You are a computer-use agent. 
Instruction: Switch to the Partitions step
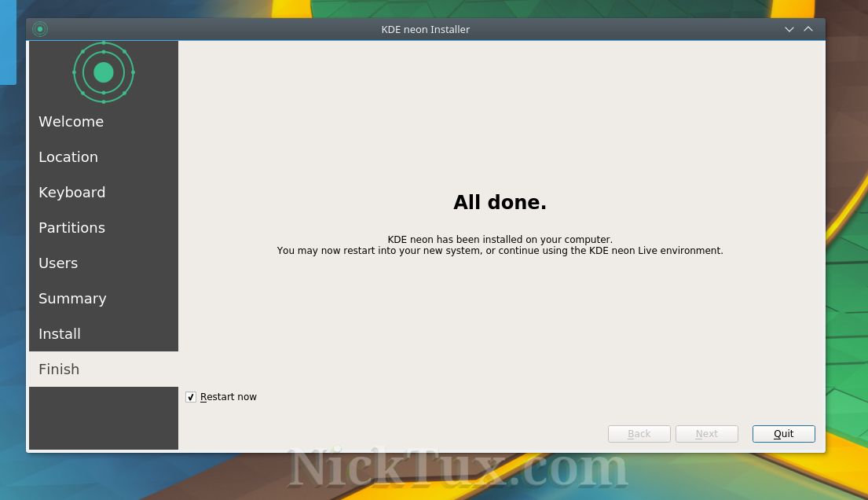(71, 228)
